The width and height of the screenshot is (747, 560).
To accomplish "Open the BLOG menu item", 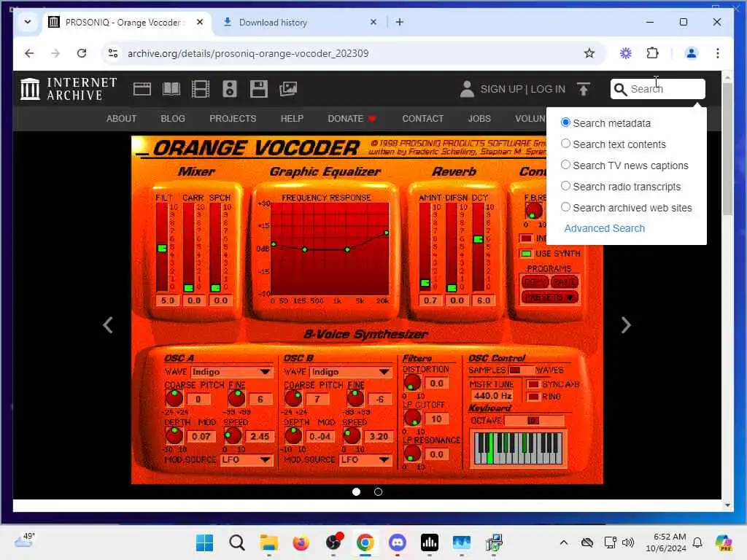I will click(x=173, y=119).
